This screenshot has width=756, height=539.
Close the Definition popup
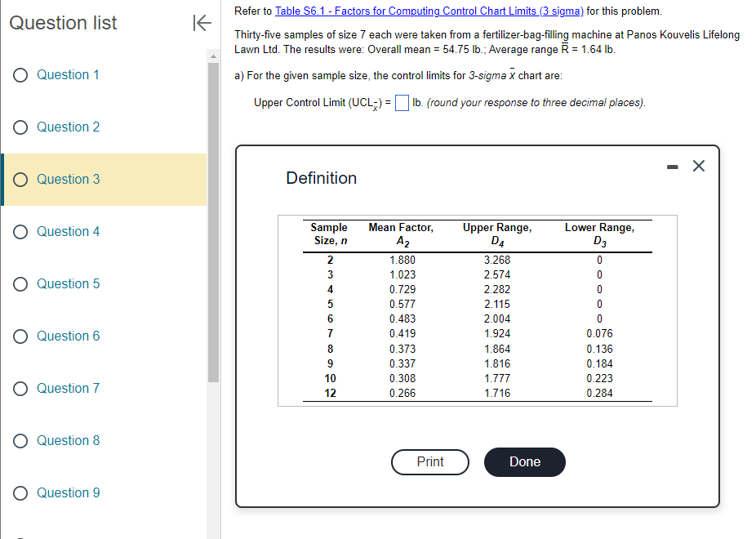point(698,166)
